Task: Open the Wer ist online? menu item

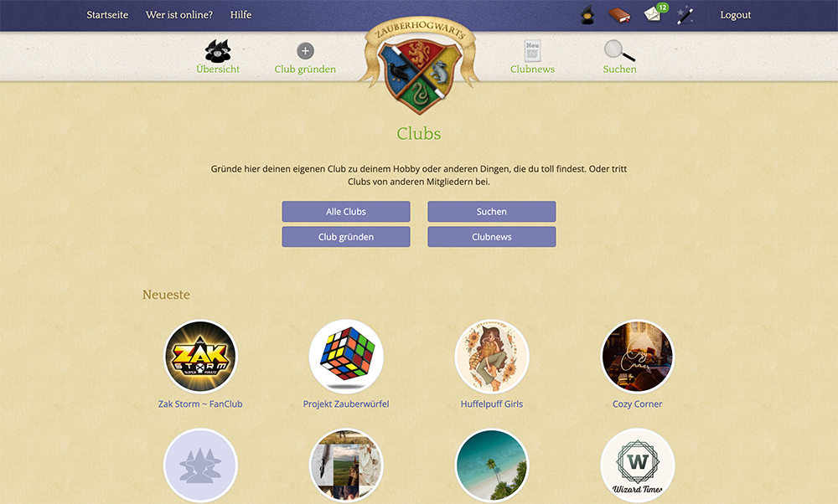Action: [179, 15]
